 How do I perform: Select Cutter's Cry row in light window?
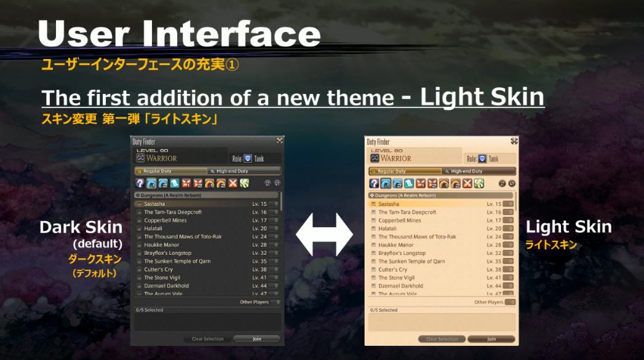pos(440,269)
